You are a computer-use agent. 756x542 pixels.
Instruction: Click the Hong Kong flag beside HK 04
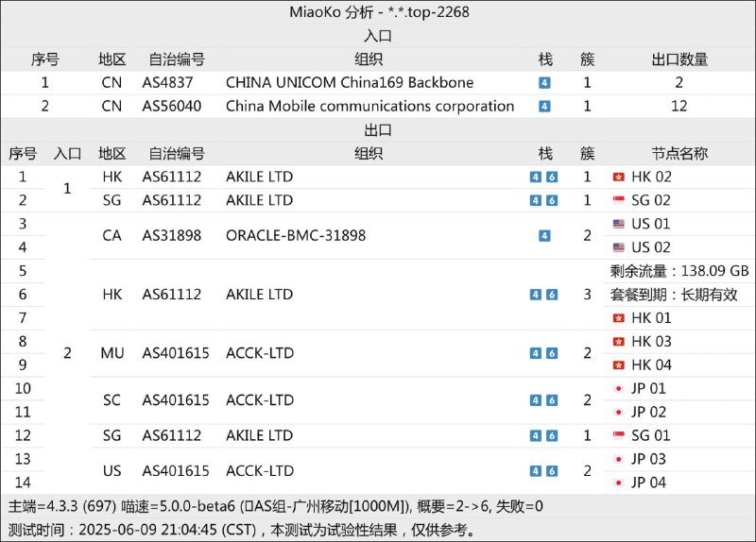[619, 365]
